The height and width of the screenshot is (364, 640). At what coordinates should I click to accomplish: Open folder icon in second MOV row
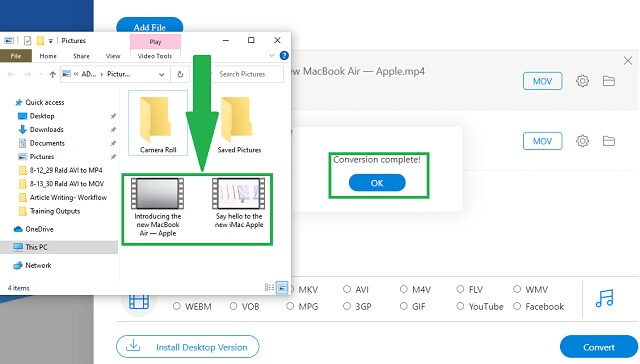pyautogui.click(x=609, y=141)
